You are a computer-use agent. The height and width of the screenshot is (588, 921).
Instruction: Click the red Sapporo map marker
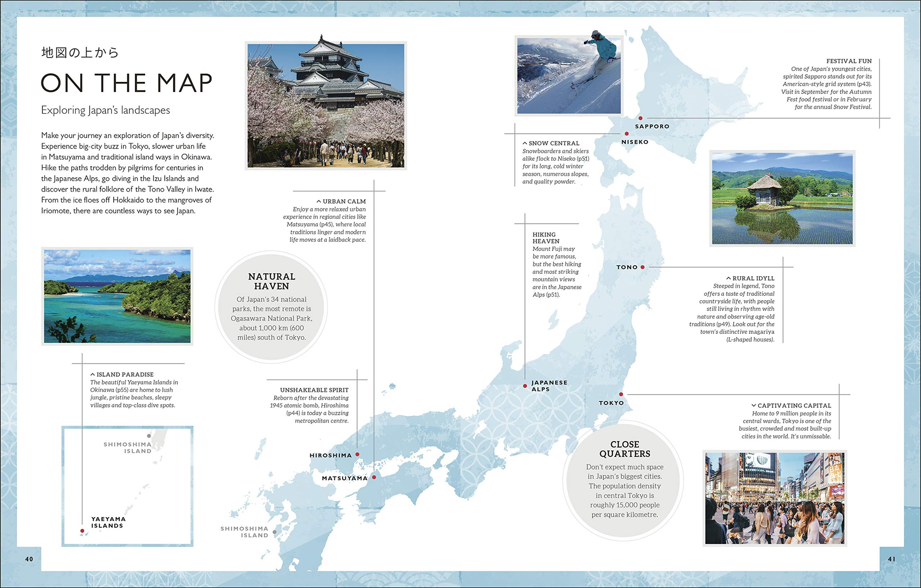(640, 118)
